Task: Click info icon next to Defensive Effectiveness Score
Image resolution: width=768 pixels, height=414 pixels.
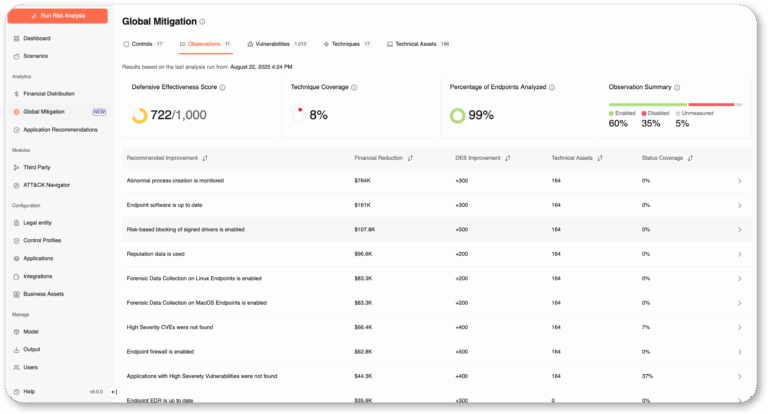Action: point(222,88)
